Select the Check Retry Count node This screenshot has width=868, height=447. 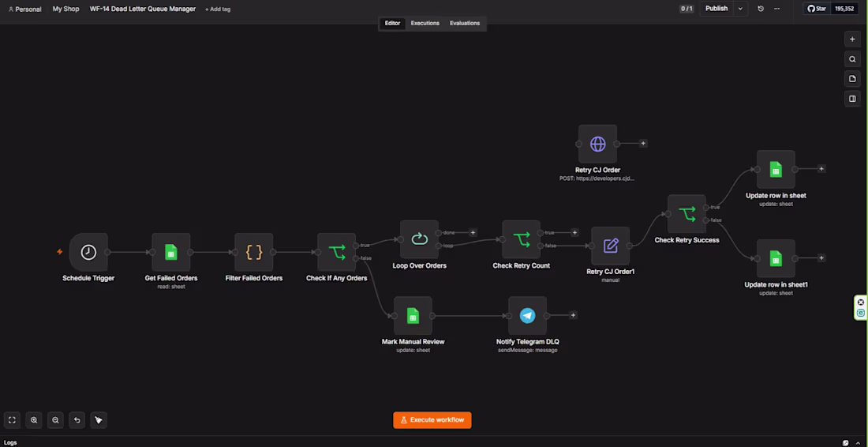click(521, 239)
